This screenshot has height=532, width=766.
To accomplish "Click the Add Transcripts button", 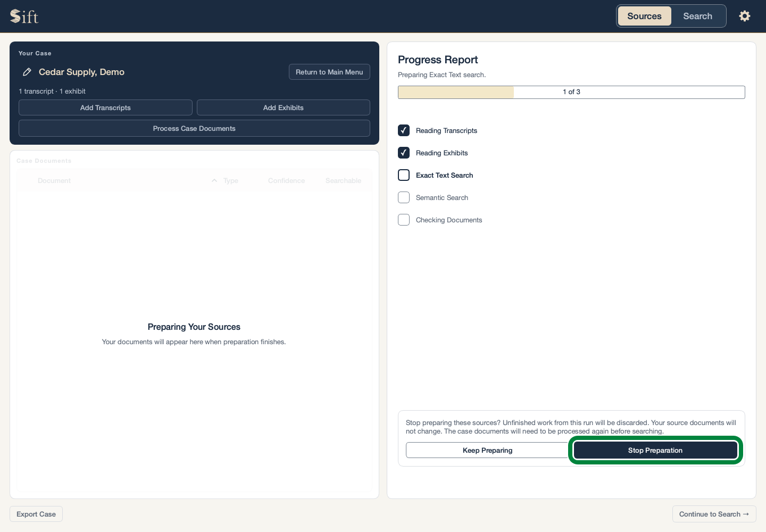I will pos(105,107).
